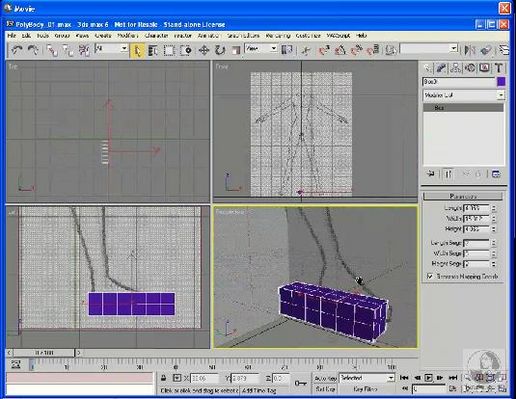
Task: Click the Named Selection Sets edit icon
Action: click(391, 50)
